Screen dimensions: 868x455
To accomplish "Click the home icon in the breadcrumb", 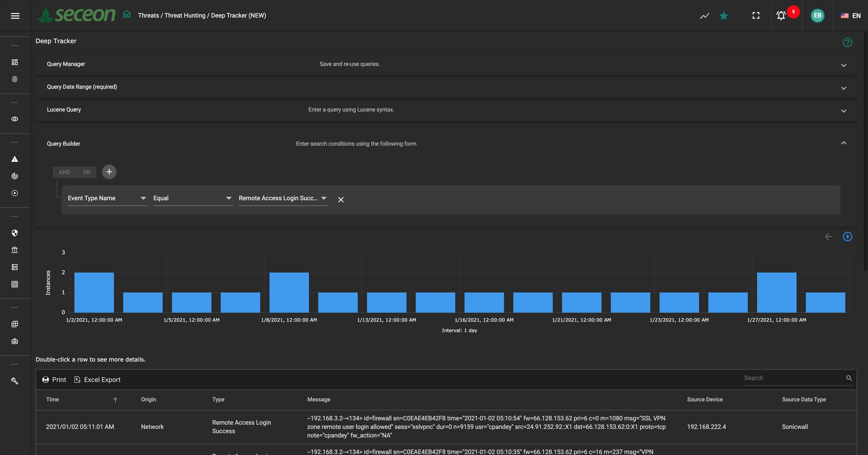I will pos(127,15).
